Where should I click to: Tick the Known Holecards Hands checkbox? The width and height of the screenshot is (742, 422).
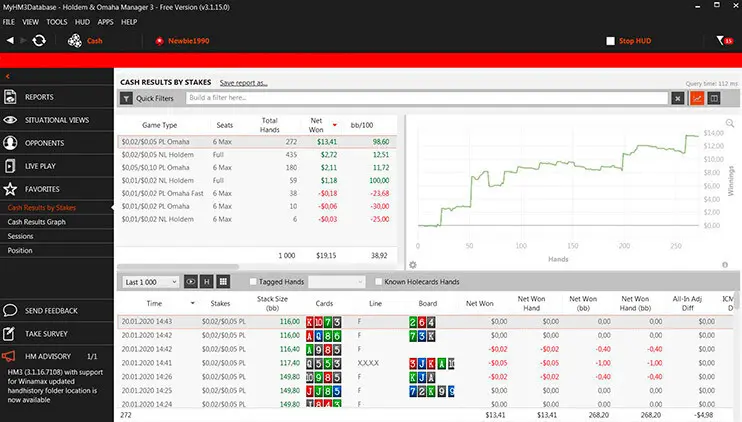coord(376,282)
